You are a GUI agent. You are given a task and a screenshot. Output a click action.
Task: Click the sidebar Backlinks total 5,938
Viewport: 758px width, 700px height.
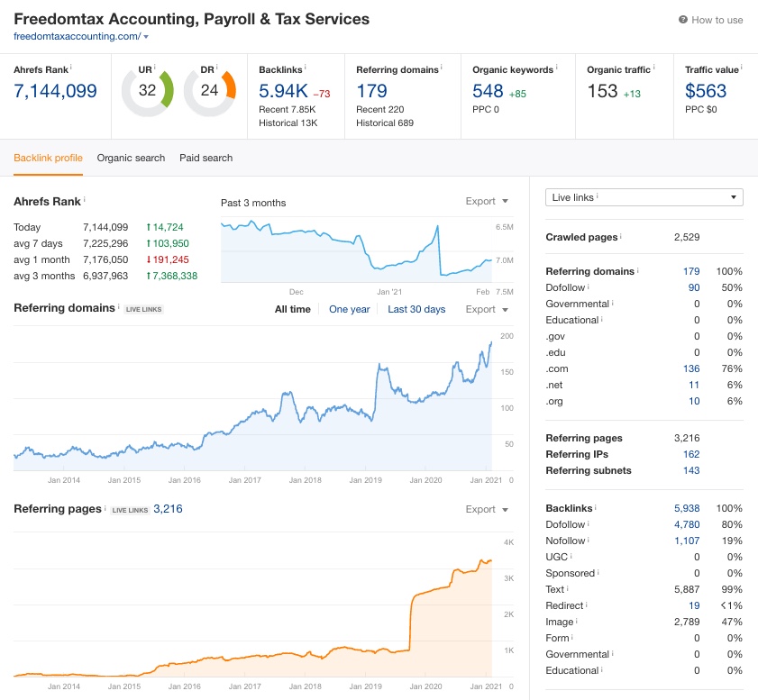[x=687, y=508]
